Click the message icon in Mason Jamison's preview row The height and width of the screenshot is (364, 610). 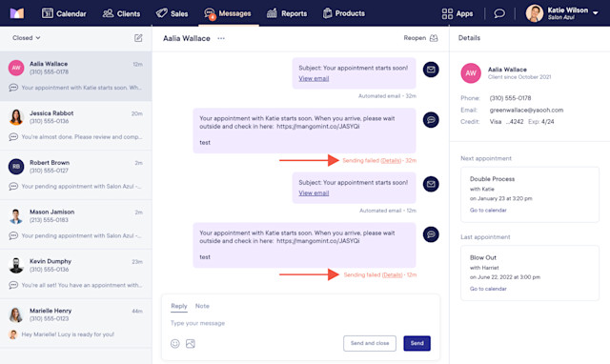click(13, 235)
